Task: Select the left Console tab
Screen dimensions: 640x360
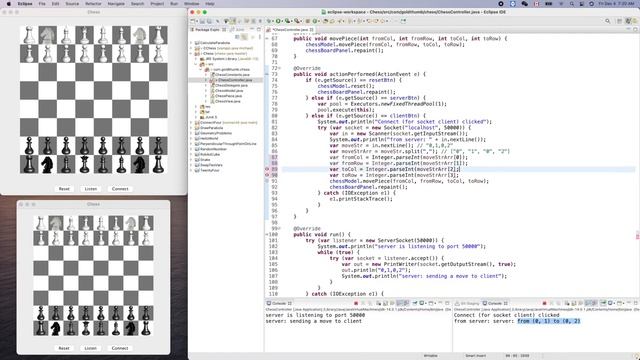Action: (x=279, y=303)
